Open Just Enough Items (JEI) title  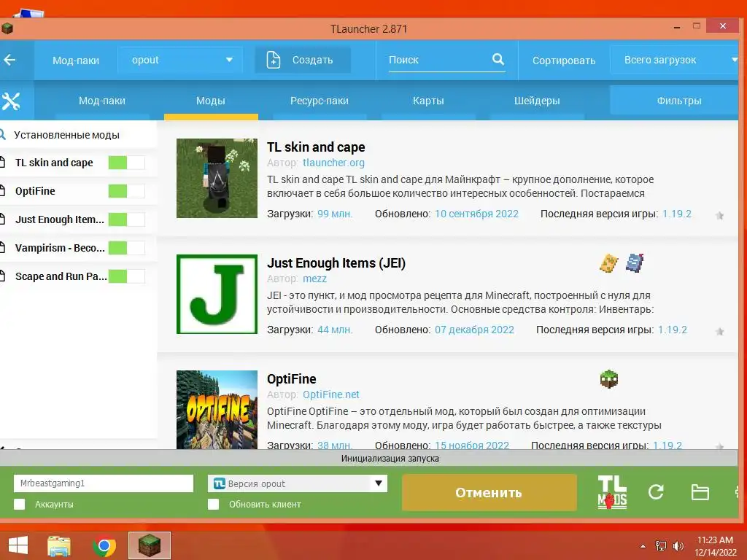click(x=336, y=262)
